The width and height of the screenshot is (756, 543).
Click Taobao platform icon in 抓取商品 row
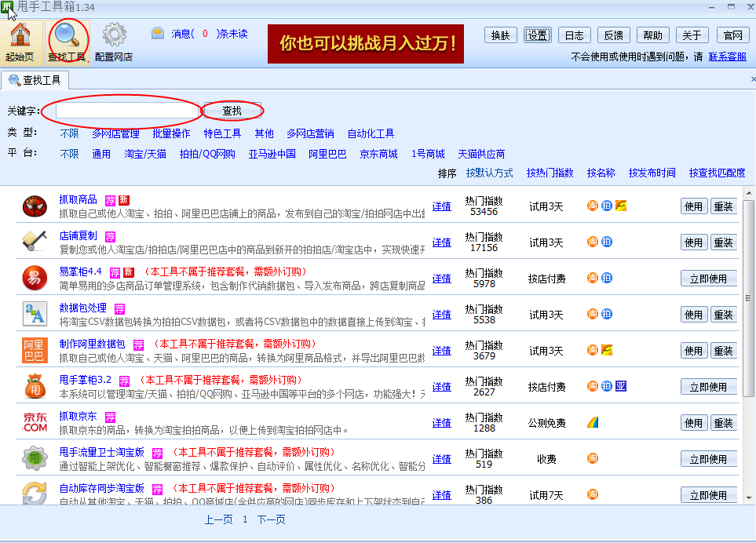[x=592, y=206]
